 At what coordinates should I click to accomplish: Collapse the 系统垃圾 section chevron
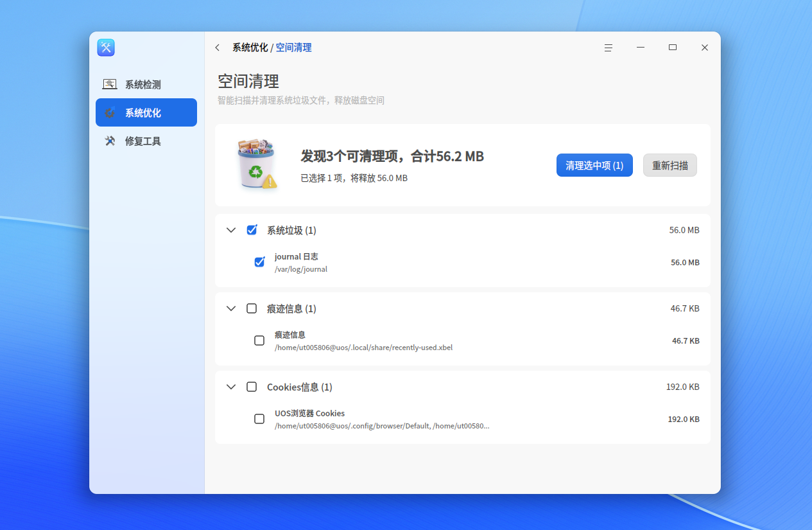(231, 230)
